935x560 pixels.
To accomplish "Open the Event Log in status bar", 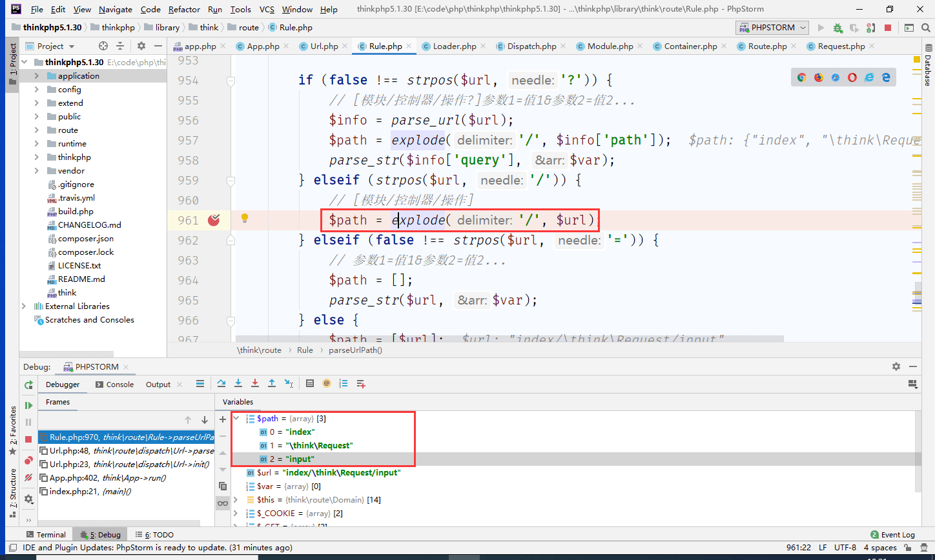I will (x=892, y=534).
